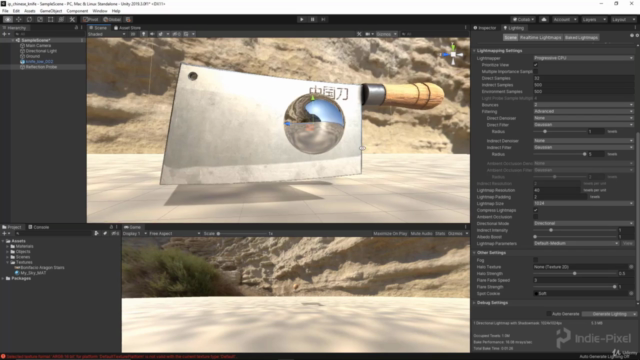Open the Layout dropdown
The width and height of the screenshot is (640, 360).
point(623,19)
